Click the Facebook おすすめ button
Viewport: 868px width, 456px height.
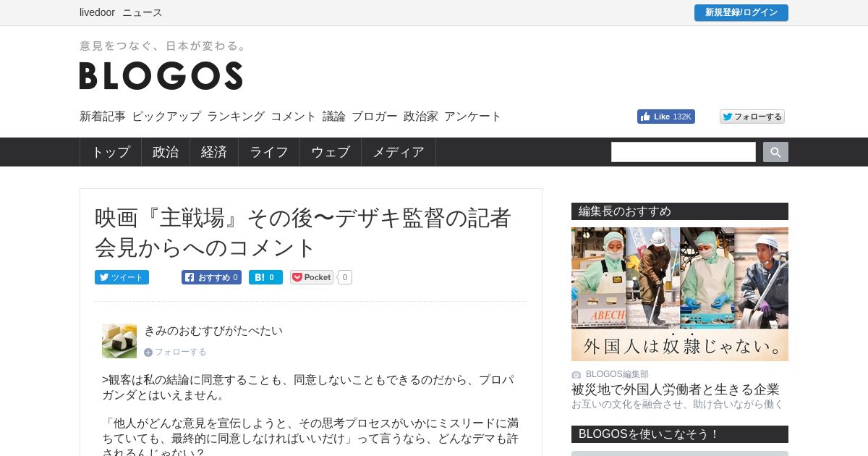pyautogui.click(x=211, y=277)
